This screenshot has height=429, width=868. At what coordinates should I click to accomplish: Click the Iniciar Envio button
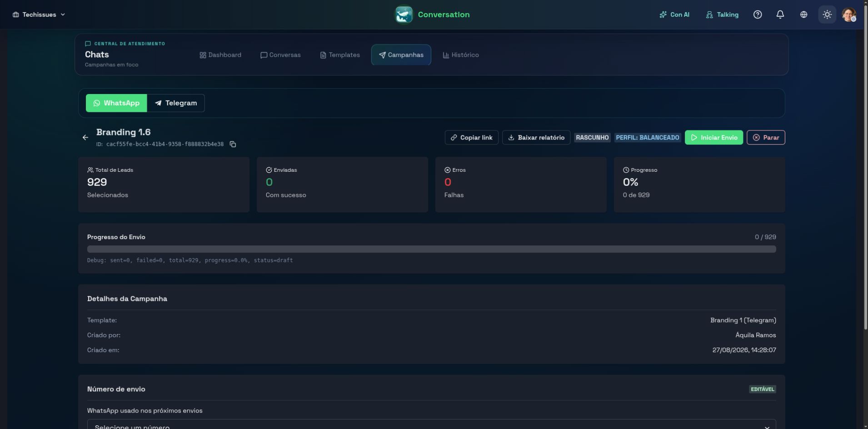[x=714, y=137]
